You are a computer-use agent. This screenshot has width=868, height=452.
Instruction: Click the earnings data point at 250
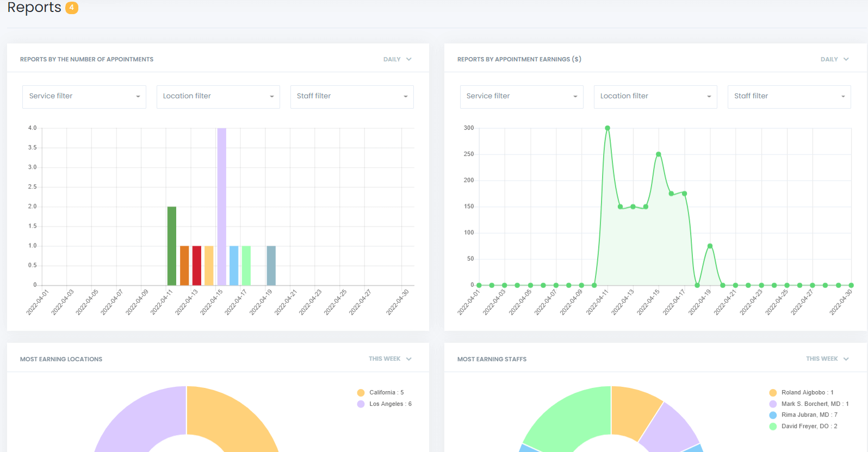(x=659, y=154)
